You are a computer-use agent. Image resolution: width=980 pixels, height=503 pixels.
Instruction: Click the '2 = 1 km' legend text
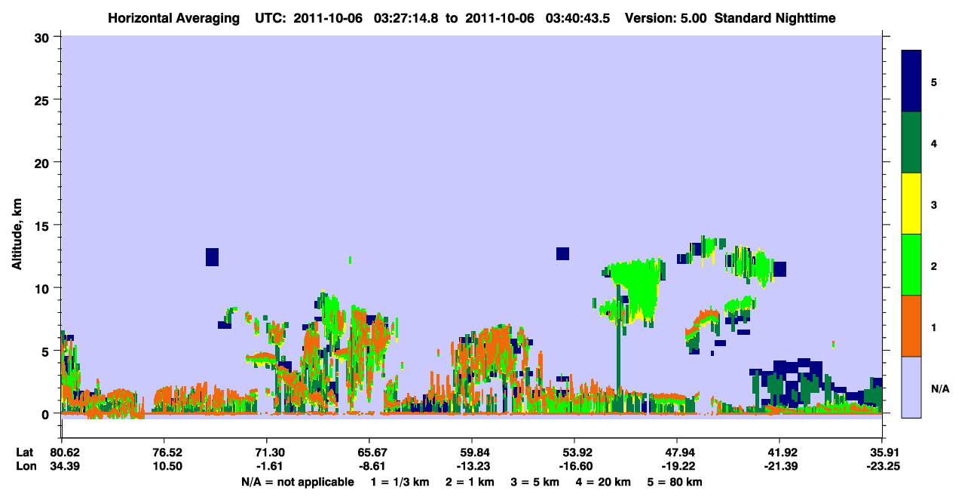coord(470,482)
